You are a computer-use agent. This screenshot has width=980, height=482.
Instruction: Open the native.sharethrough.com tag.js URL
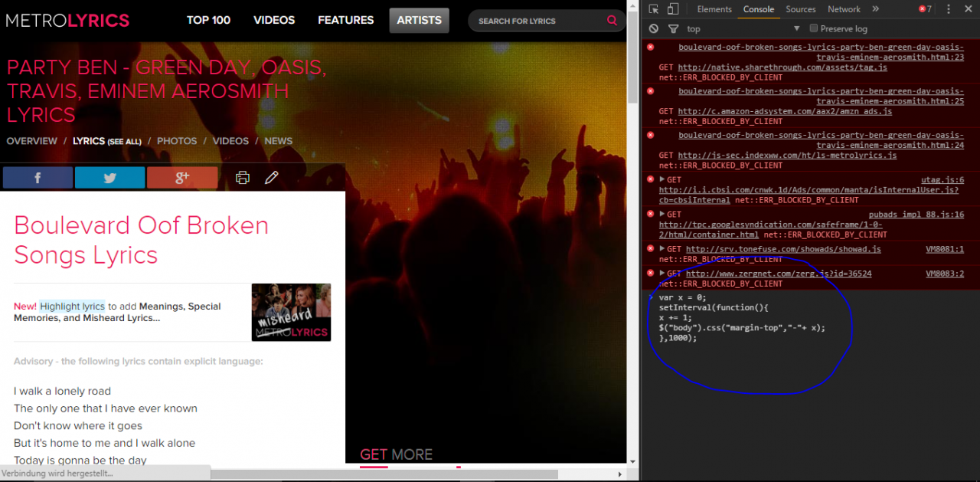[782, 67]
